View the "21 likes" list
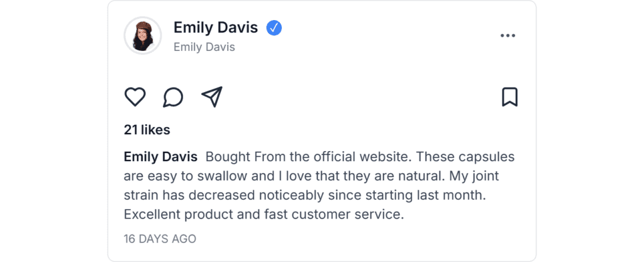Image resolution: width=644 pixels, height=262 pixels. [x=147, y=130]
